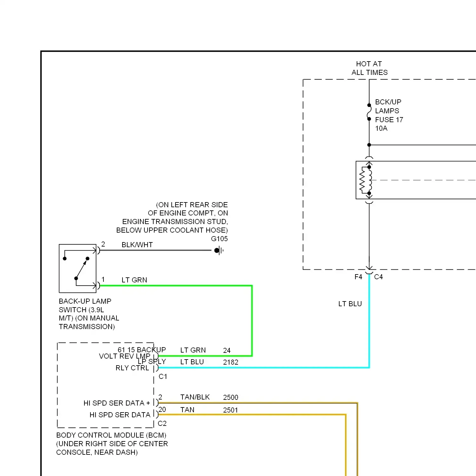Click the G105 ground symbol
476x476 pixels.
[x=219, y=250]
